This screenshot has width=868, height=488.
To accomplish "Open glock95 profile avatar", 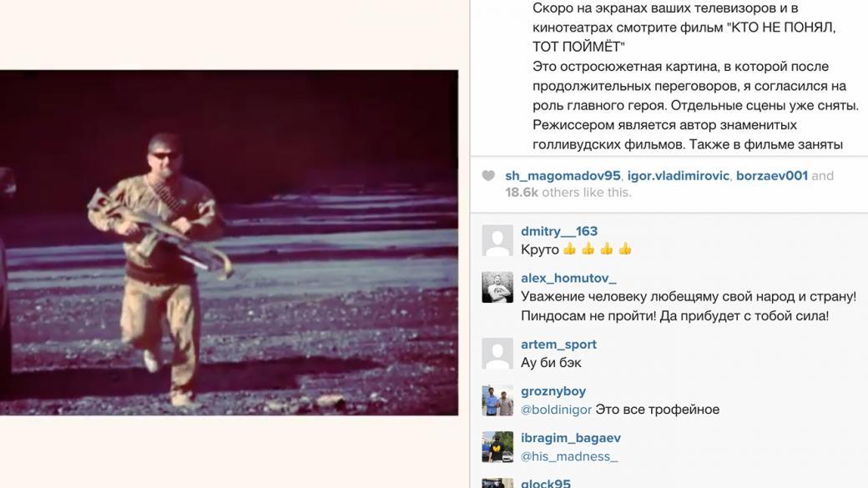I will pyautogui.click(x=497, y=484).
